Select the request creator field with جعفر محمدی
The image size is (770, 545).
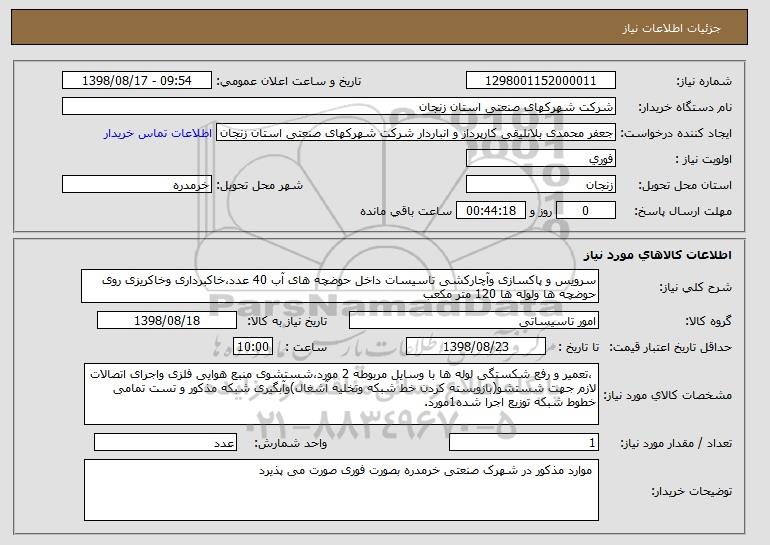tap(416, 133)
